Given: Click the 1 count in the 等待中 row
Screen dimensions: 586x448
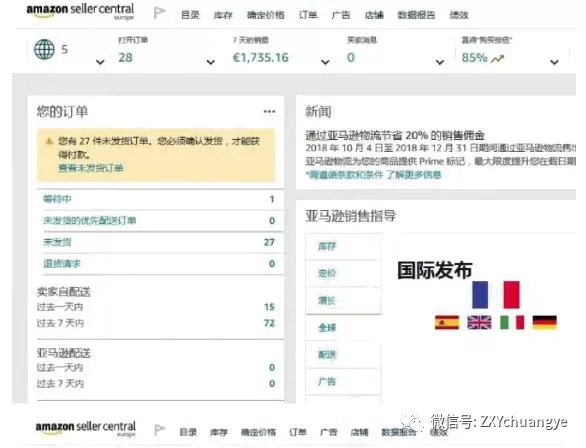Looking at the screenshot, I should click(272, 199).
